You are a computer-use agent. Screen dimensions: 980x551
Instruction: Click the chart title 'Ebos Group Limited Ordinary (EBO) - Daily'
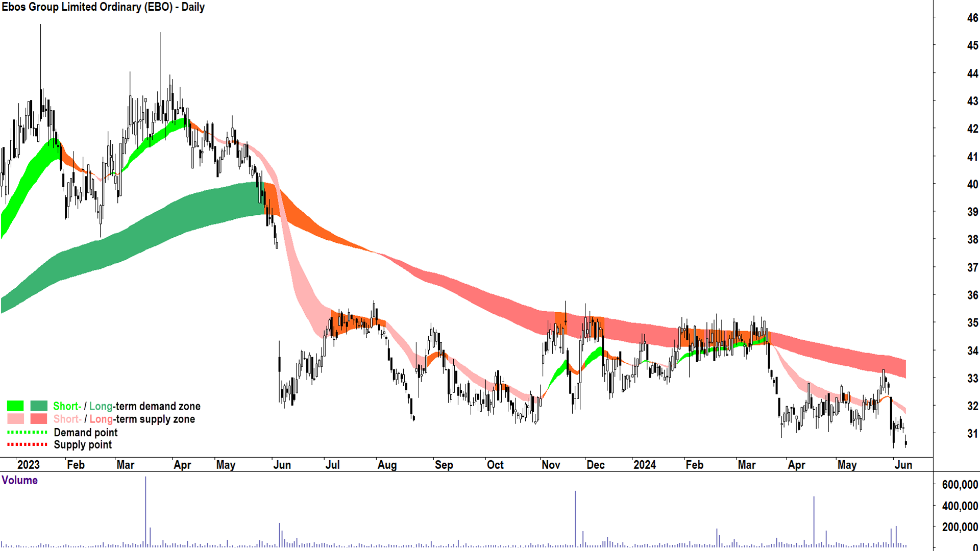point(103,7)
